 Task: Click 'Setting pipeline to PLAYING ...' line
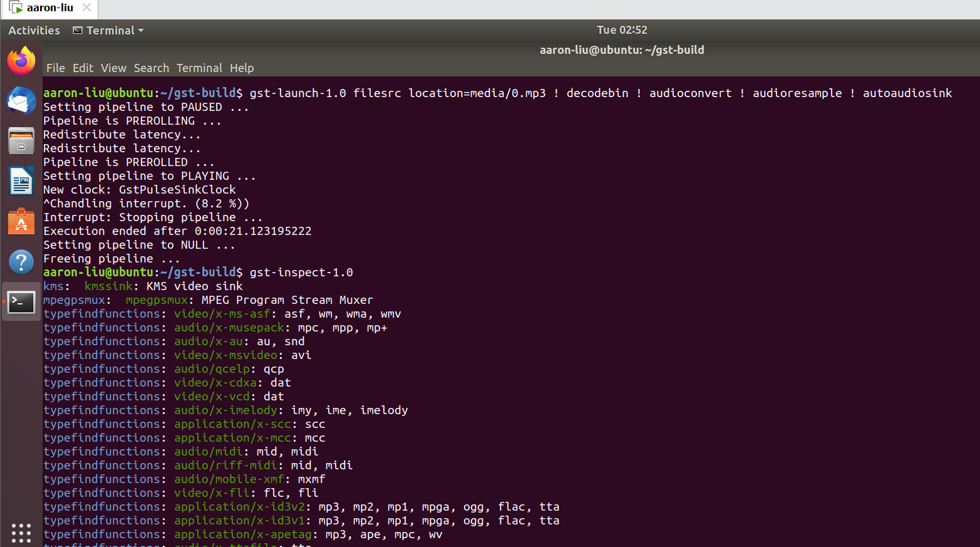pos(149,176)
